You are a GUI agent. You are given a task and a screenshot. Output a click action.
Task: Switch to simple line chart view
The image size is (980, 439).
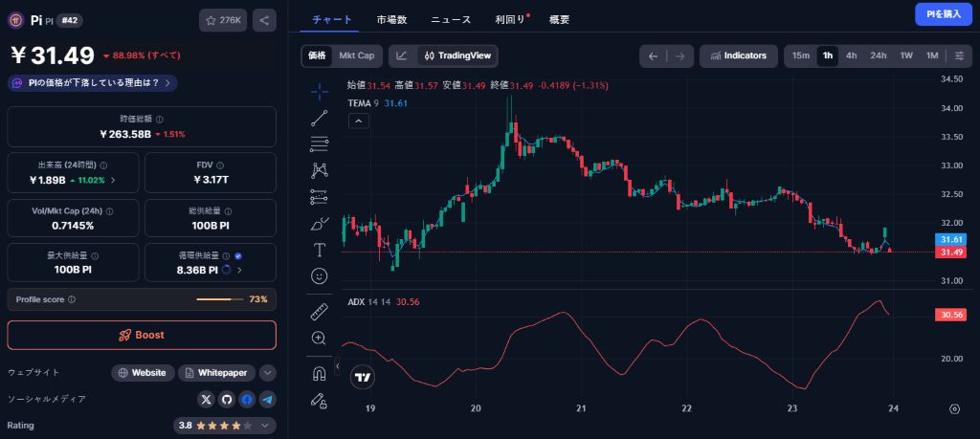[x=402, y=56]
